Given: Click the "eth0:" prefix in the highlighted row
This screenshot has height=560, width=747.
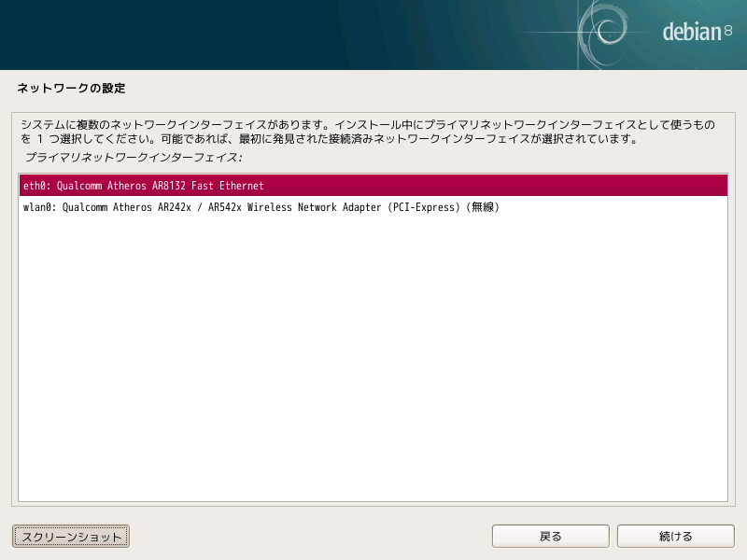Looking at the screenshot, I should pos(36,186).
